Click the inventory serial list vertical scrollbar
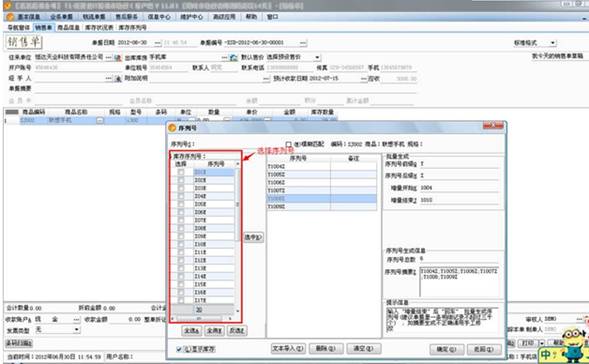Image resolution: width=589 pixels, height=364 pixels. 237,237
